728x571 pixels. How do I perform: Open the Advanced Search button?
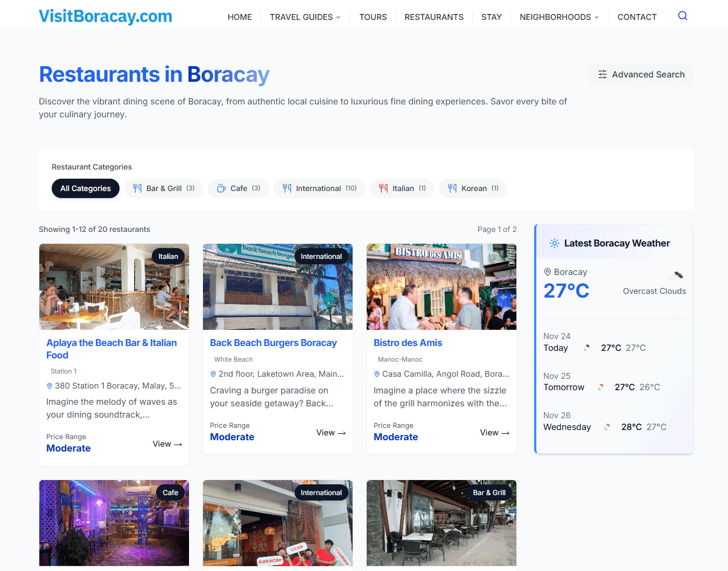point(641,75)
